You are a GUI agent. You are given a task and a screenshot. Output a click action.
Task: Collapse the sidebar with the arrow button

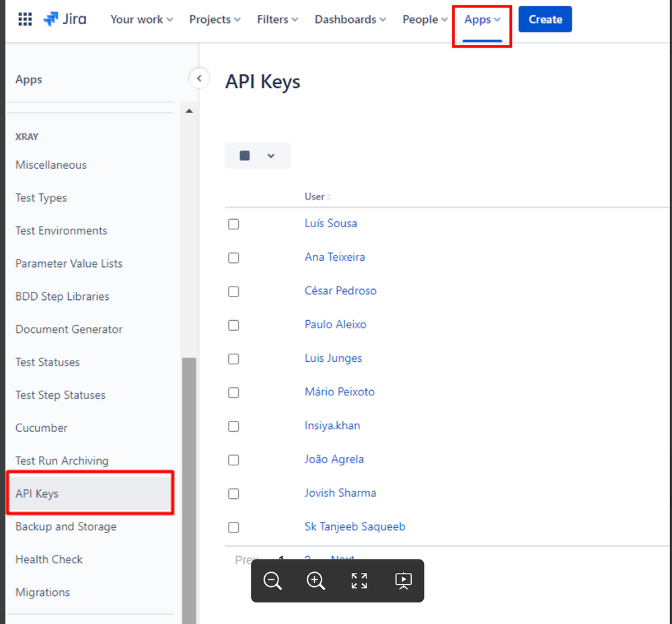coord(199,79)
